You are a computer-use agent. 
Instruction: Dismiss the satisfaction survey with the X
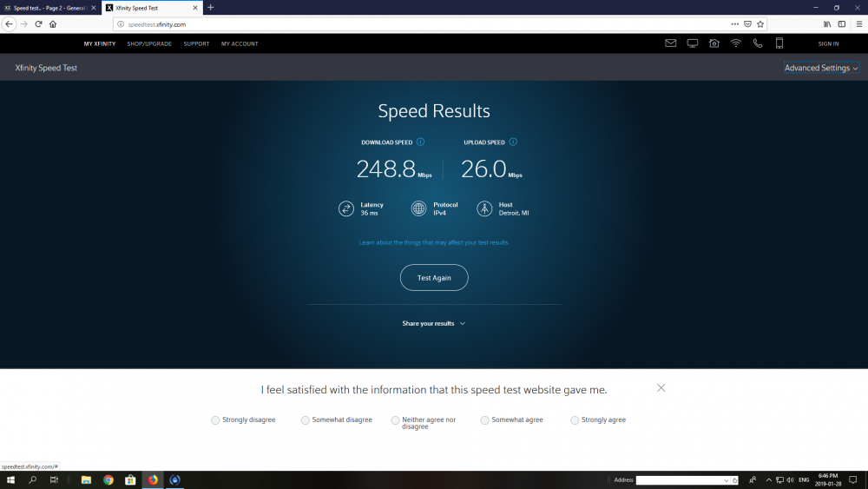661,387
